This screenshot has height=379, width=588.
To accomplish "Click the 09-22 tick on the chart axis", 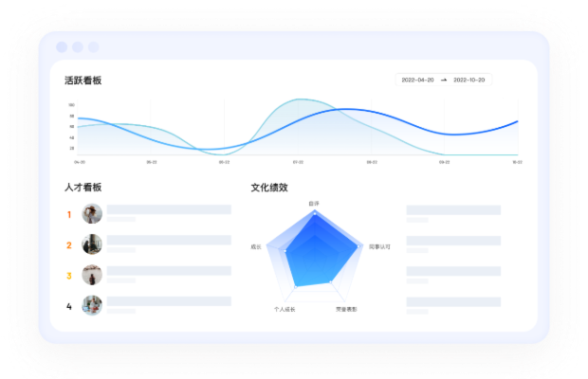I will click(x=445, y=162).
